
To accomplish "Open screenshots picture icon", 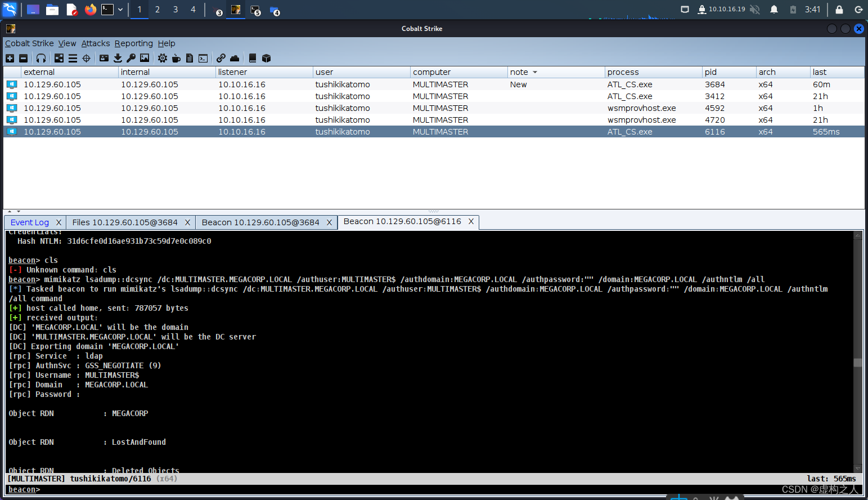I will pos(145,58).
